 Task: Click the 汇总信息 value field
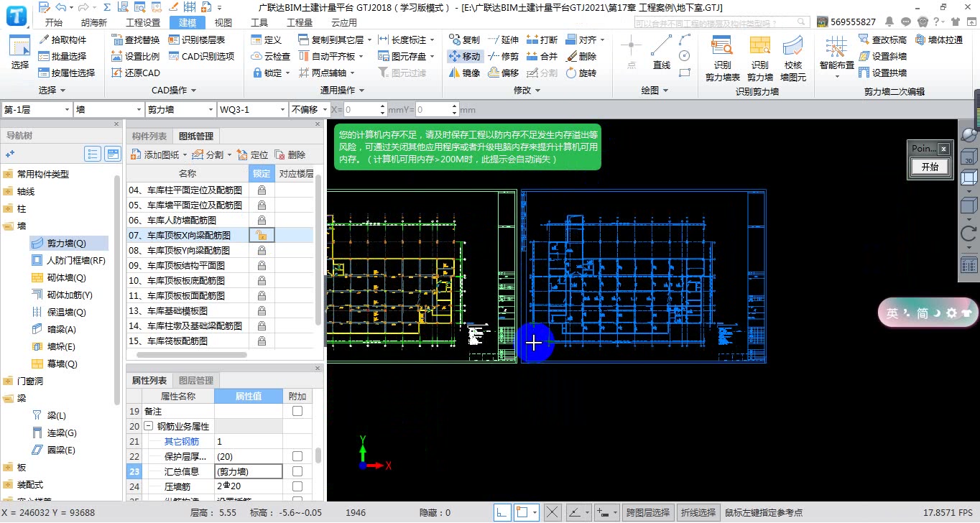pyautogui.click(x=249, y=471)
